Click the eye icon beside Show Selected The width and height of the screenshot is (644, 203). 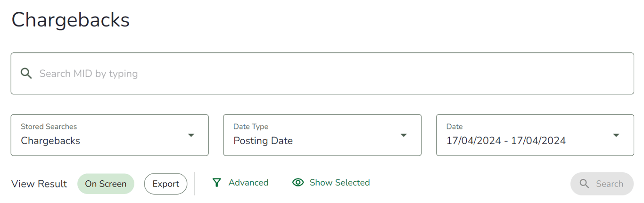coord(298,183)
